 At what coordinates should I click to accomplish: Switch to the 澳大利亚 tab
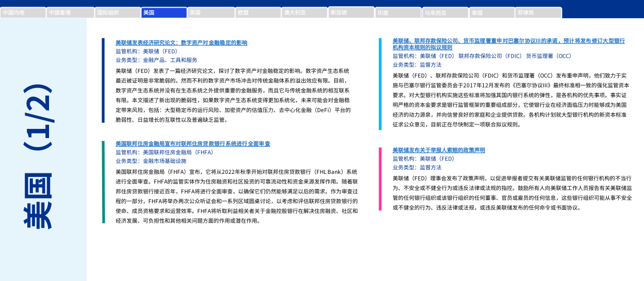click(x=304, y=13)
